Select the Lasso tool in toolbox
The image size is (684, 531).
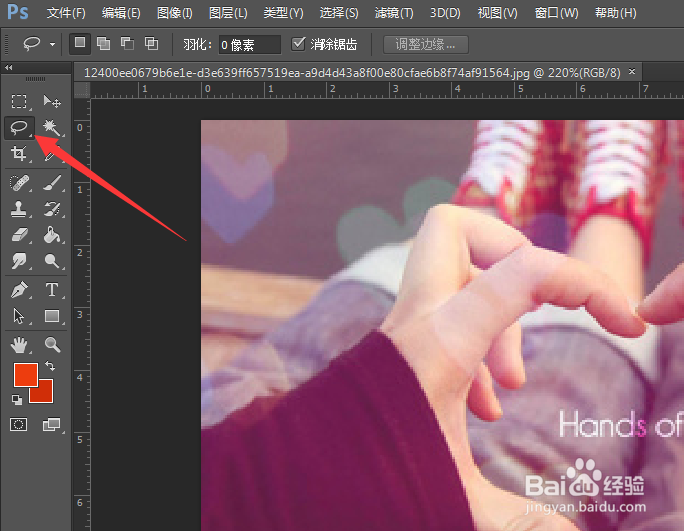pyautogui.click(x=19, y=127)
